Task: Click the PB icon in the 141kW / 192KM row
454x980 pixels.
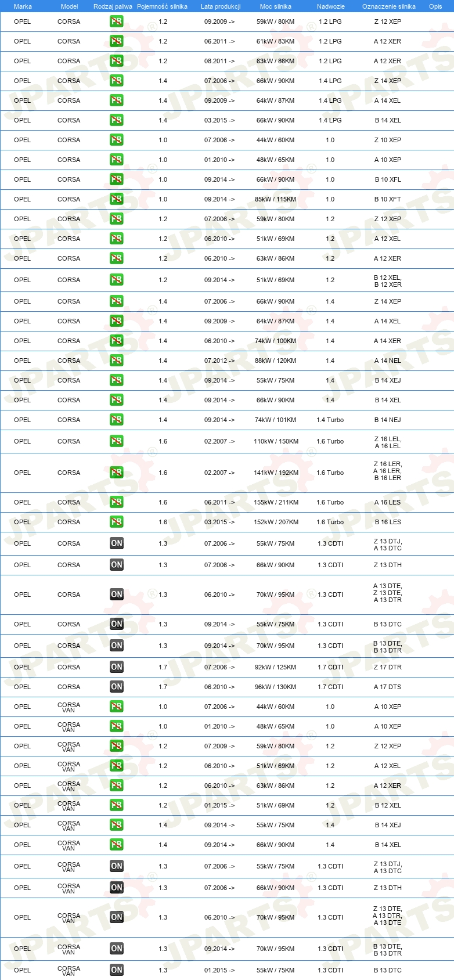Action: (x=117, y=473)
